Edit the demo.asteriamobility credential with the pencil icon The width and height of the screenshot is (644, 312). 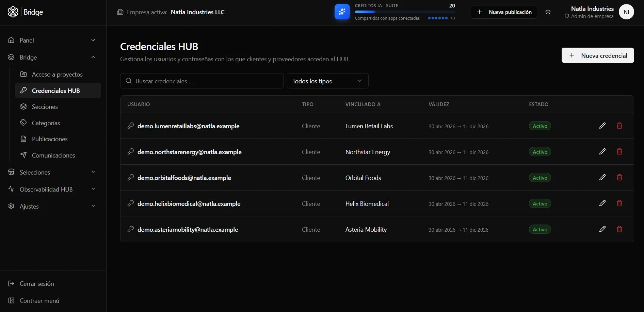[602, 229]
